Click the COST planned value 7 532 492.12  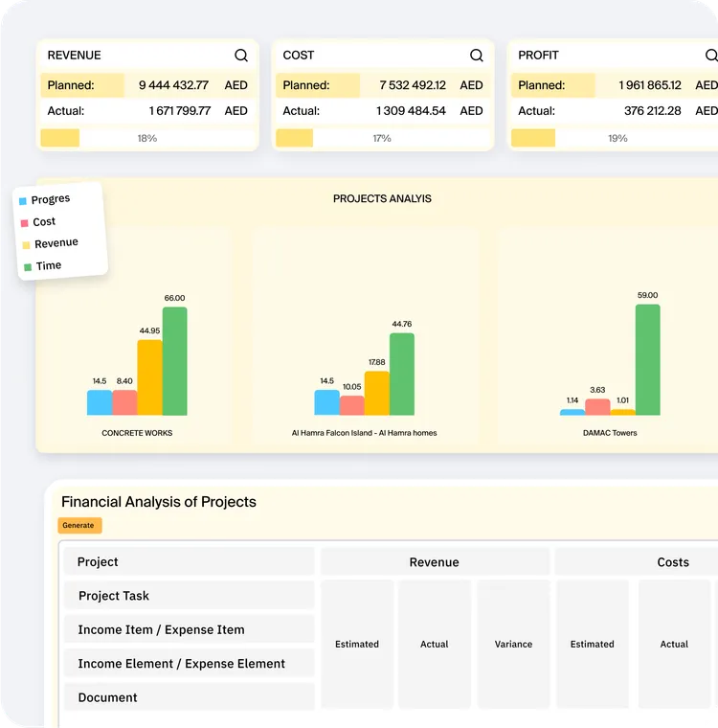pos(413,85)
